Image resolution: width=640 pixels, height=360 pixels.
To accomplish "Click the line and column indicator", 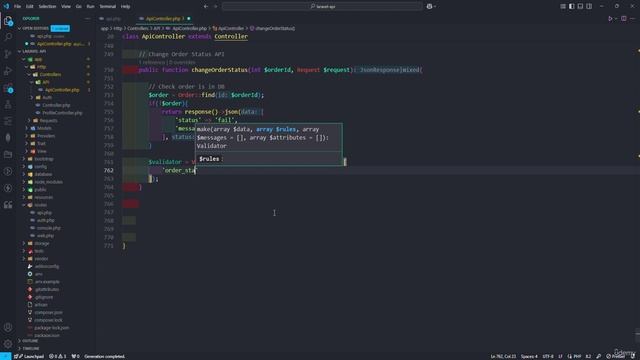I will (x=503, y=356).
